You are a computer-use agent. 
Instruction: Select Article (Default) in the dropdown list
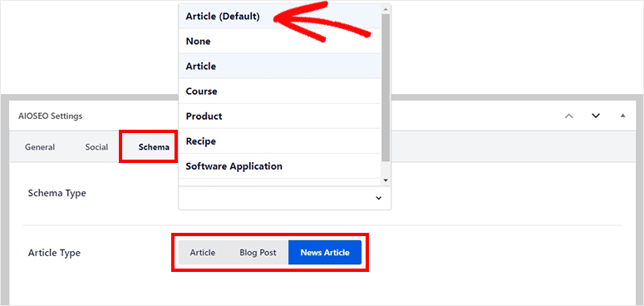tap(280, 17)
